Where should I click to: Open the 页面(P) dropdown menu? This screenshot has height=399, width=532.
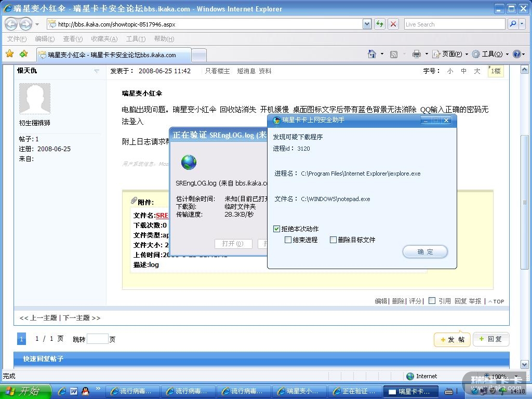pyautogui.click(x=450, y=54)
